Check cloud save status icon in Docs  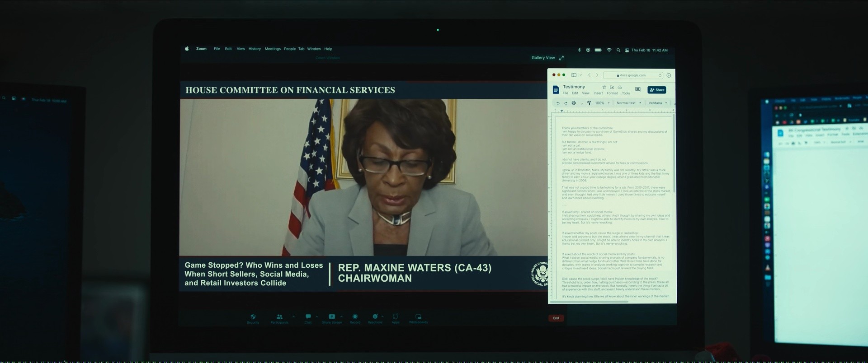pyautogui.click(x=620, y=87)
